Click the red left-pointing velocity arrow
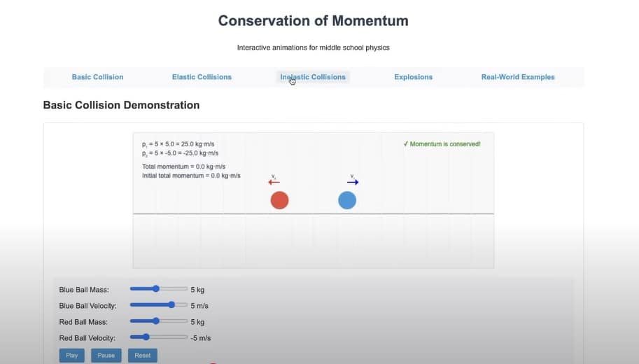 pyautogui.click(x=274, y=182)
